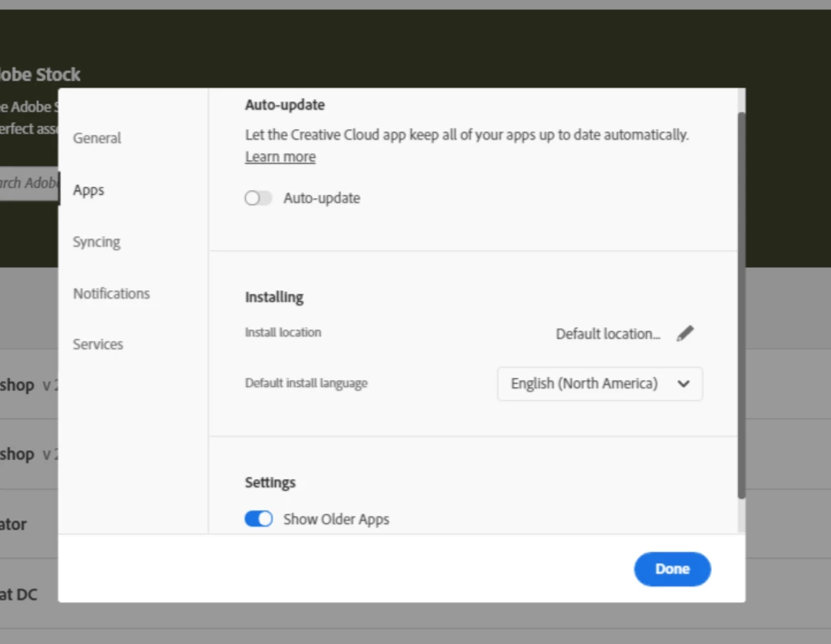Open the General preferences tab
The image size is (831, 644).
click(x=97, y=138)
